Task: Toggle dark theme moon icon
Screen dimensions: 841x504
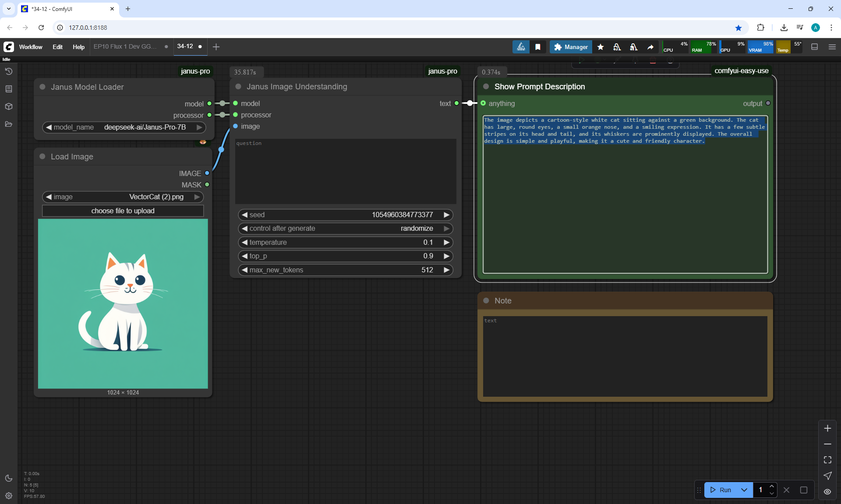Action: 9,478
